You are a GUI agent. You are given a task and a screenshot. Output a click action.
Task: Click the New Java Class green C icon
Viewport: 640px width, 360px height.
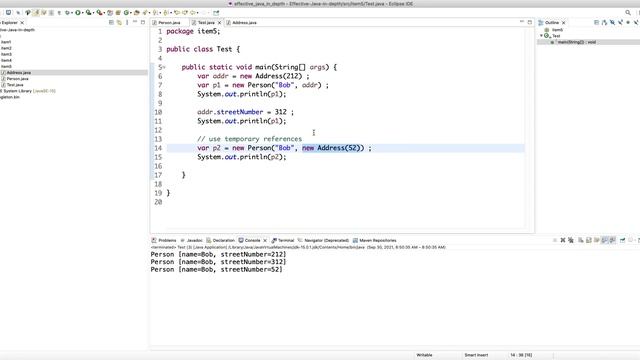tap(126, 13)
